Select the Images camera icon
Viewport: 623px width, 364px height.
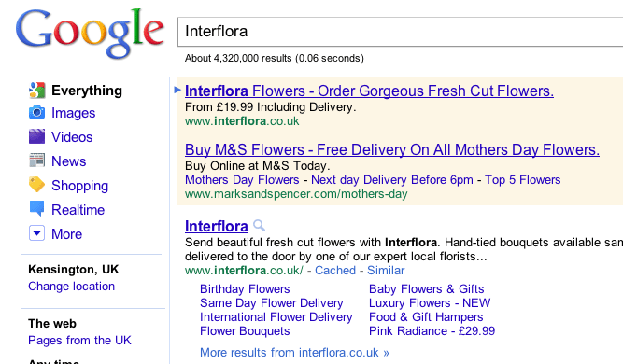(x=37, y=113)
